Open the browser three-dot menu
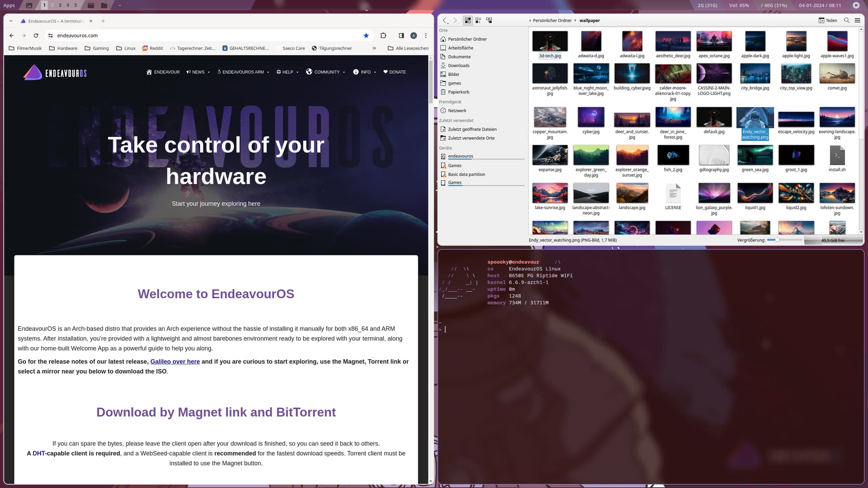This screenshot has height=488, width=868. click(x=425, y=35)
